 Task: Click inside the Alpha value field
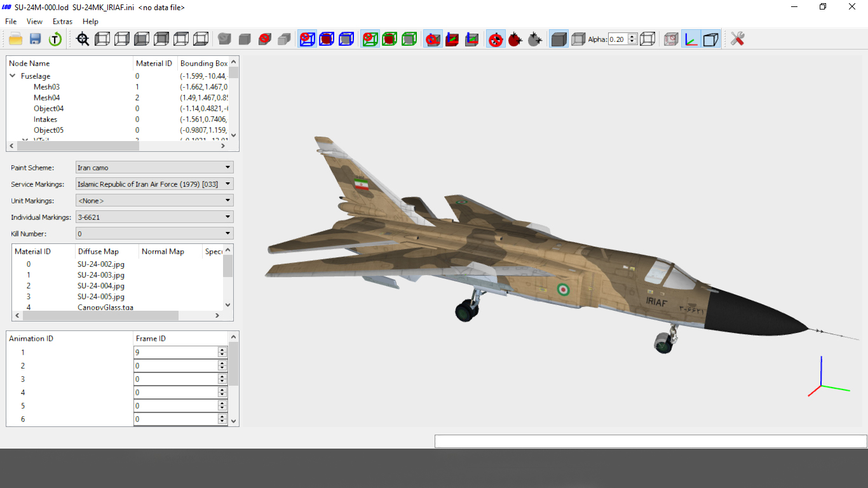click(618, 39)
